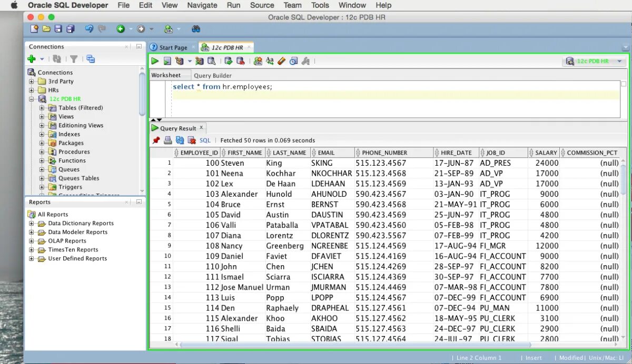Click the Save icon in main toolbar
Viewport: 632px width, 364px height.
(58, 29)
